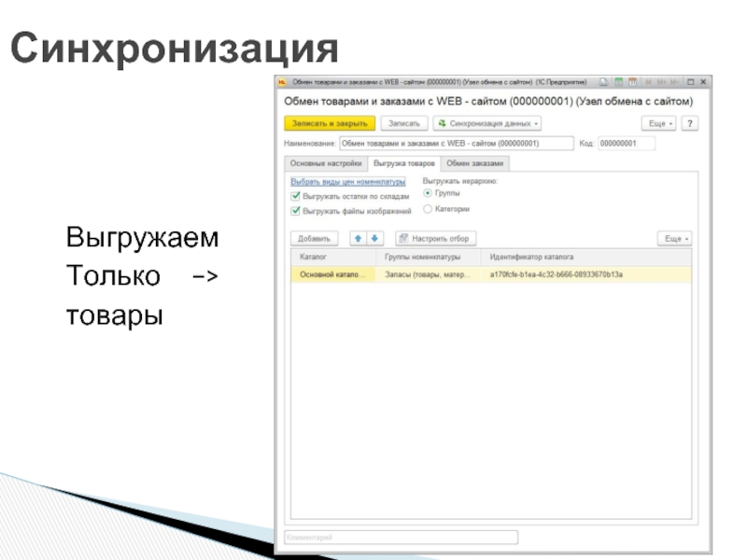Open help with the question mark button
747x560 pixels.
pos(689,123)
